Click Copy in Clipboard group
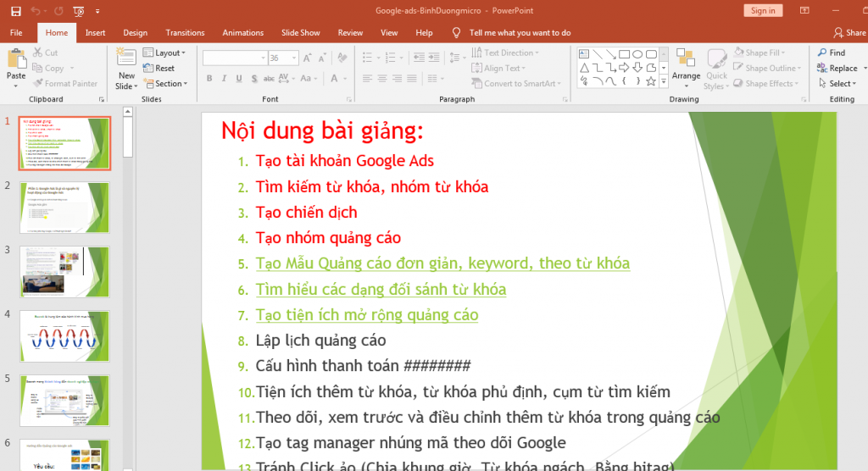 click(48, 68)
